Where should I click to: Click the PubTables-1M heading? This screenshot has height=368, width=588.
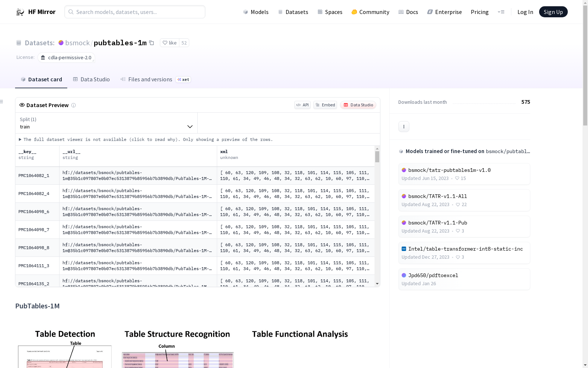coord(37,306)
